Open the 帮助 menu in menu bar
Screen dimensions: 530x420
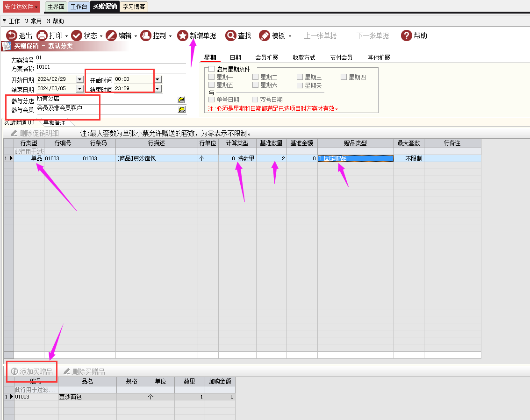coord(56,21)
